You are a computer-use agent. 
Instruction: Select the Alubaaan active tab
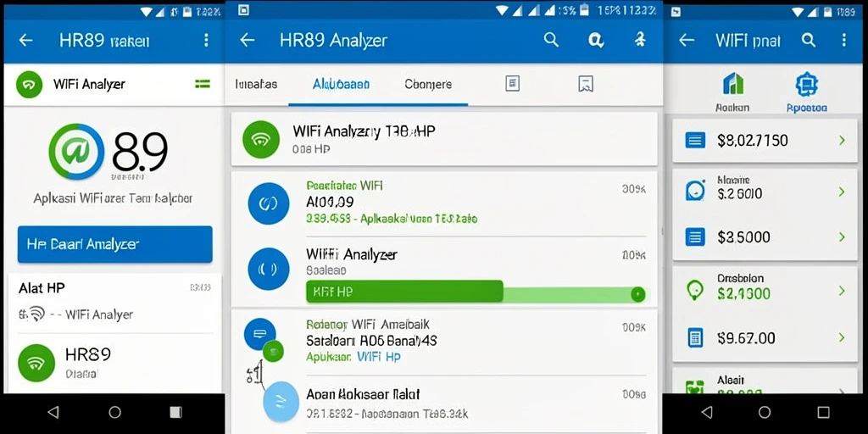pos(341,84)
